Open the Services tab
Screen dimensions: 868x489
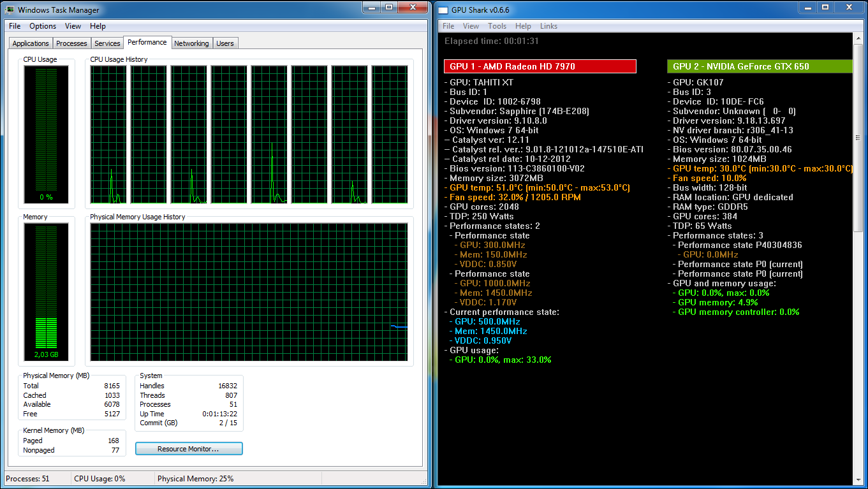click(x=107, y=43)
